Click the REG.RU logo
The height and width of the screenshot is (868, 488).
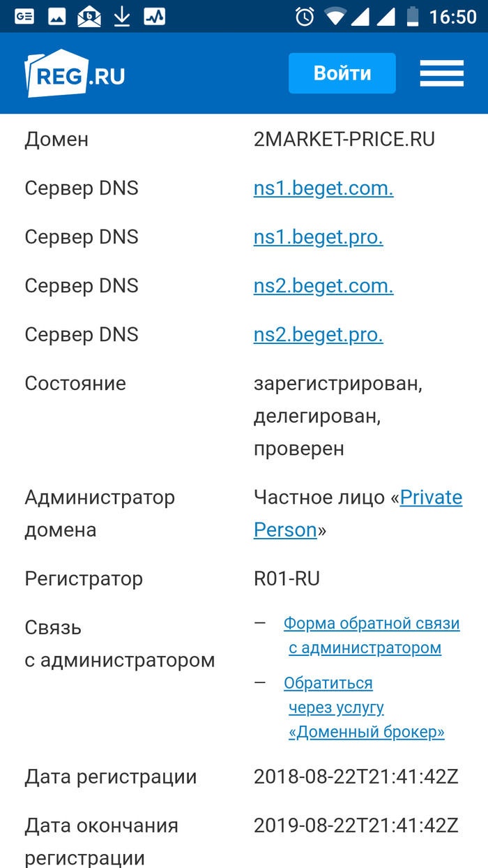pyautogui.click(x=75, y=73)
